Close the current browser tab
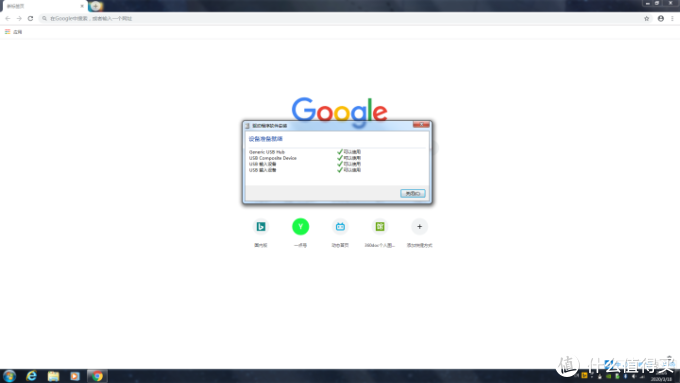The width and height of the screenshot is (680, 383). 82,6
